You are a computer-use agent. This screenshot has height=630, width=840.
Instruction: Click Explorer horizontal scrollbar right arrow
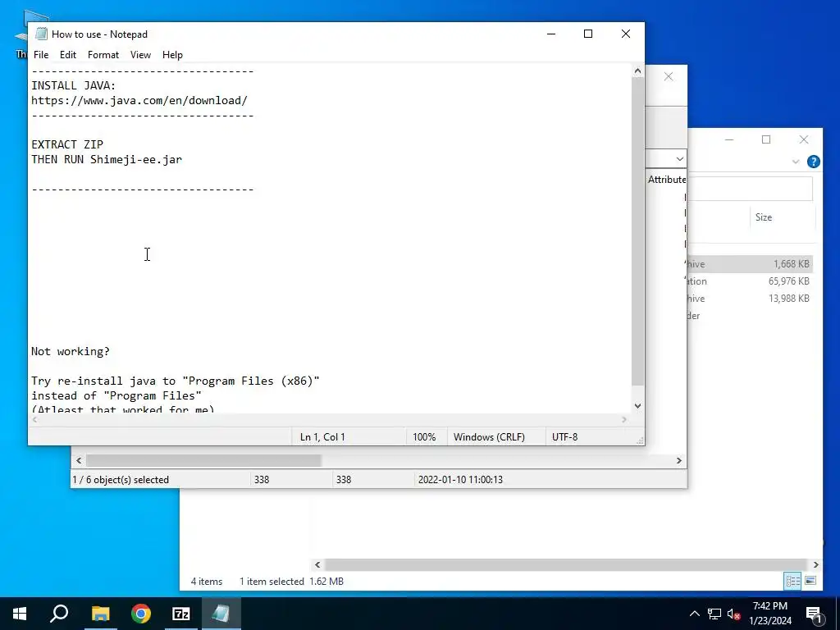coord(816,564)
